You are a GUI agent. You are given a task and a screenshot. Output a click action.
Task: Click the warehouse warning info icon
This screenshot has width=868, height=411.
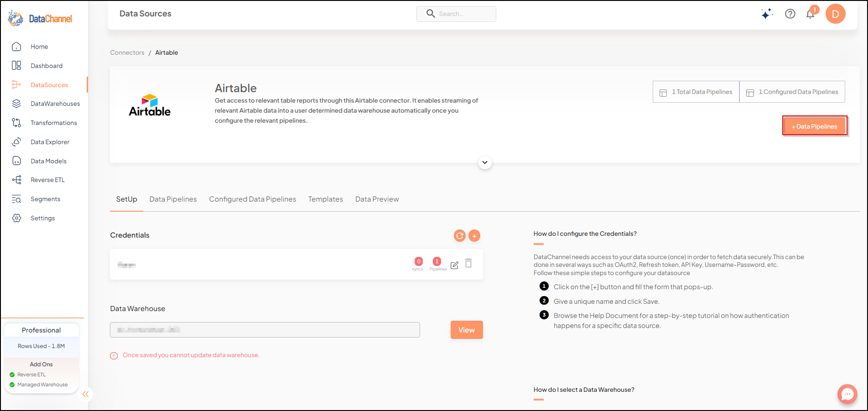coord(114,355)
